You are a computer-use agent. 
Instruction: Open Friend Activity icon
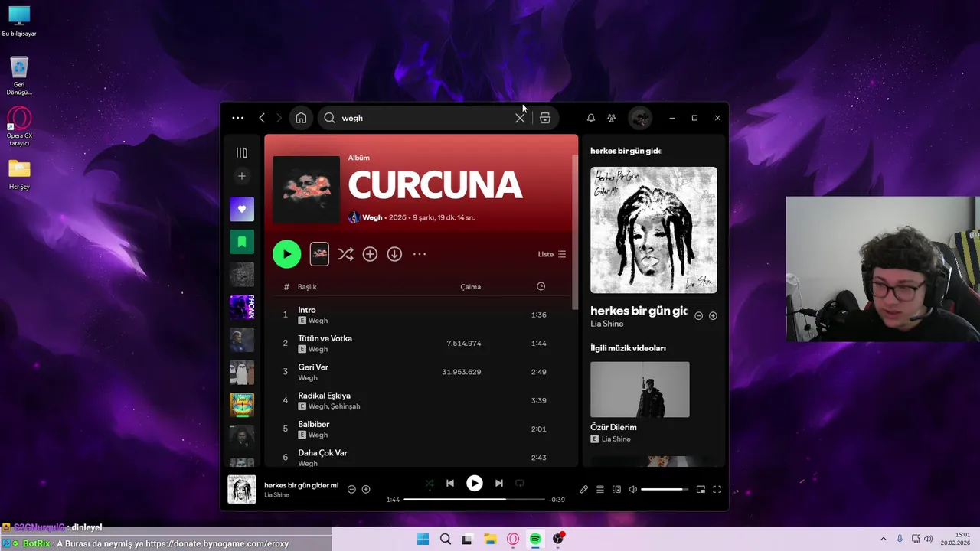611,118
